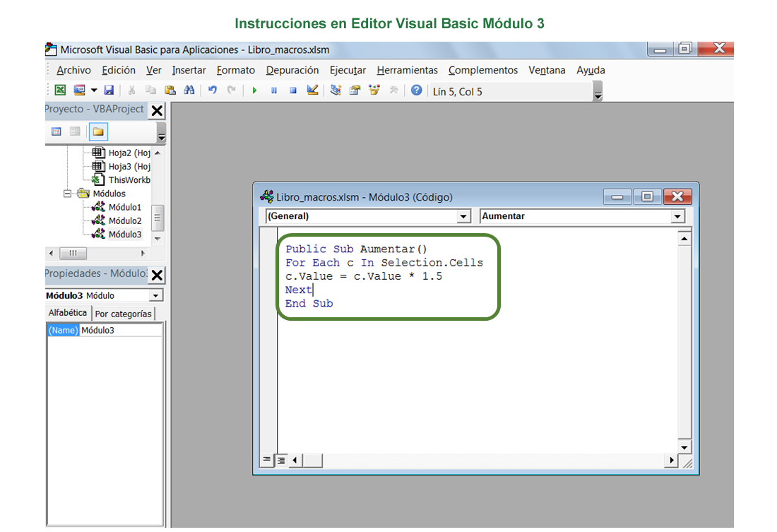This screenshot has height=532, width=777.
Task: Open the Módulo3 object dropdown in Propiedades
Action: pos(155,295)
